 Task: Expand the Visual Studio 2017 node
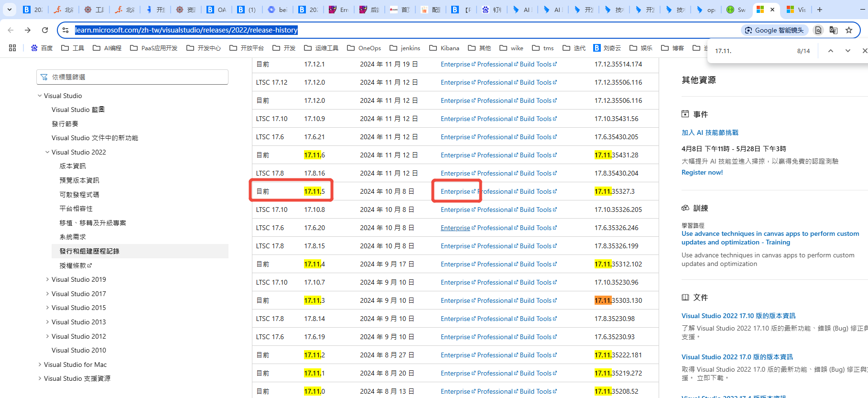[x=47, y=294]
